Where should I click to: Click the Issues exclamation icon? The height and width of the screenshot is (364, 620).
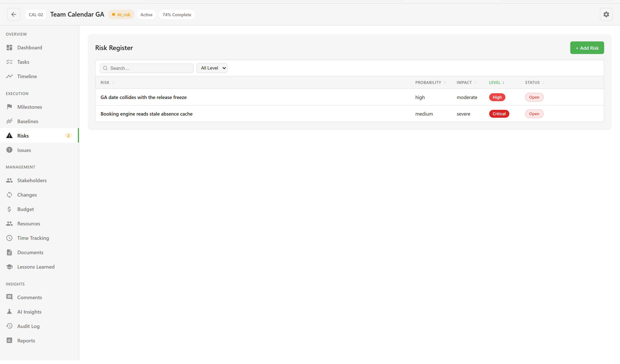9,150
